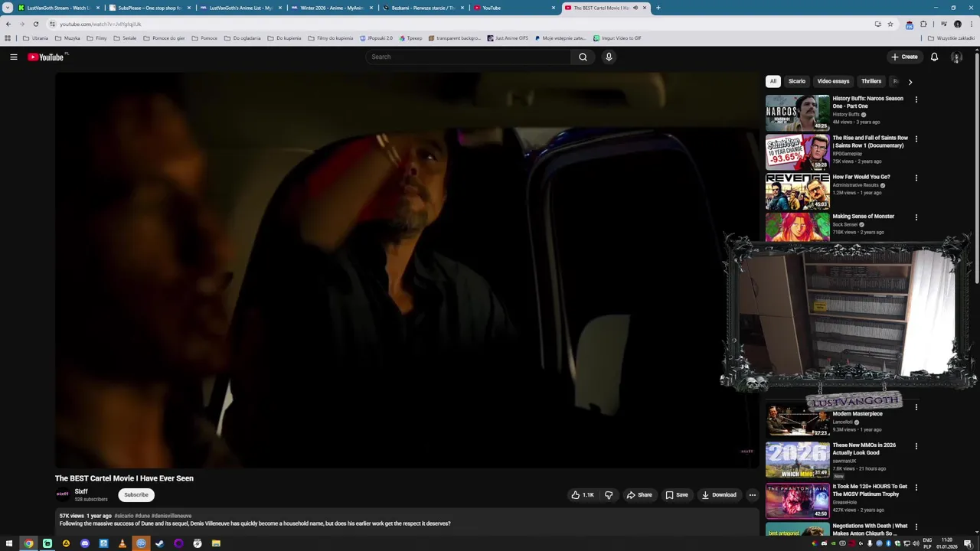Open options for History Buffs Narcos video

(x=916, y=99)
